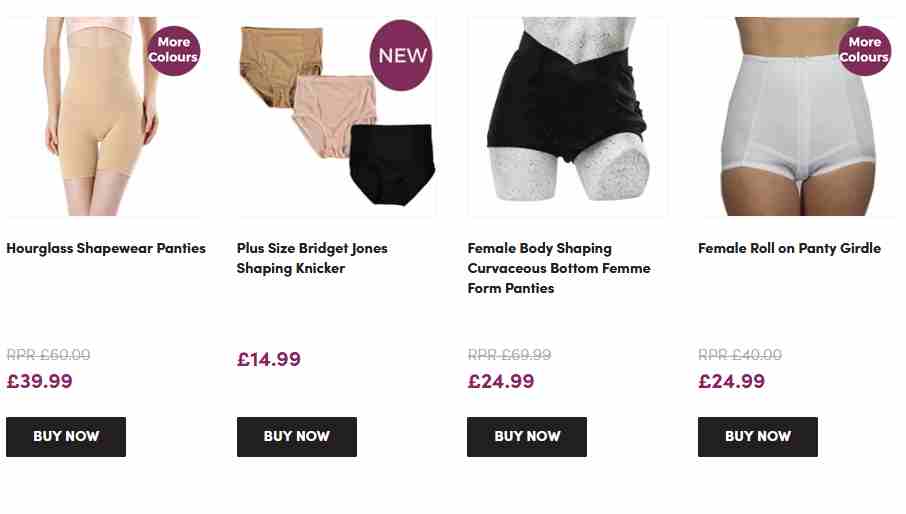The image size is (906, 514).
Task: Click More Colours badge on Panty Girdle
Action: (x=864, y=50)
